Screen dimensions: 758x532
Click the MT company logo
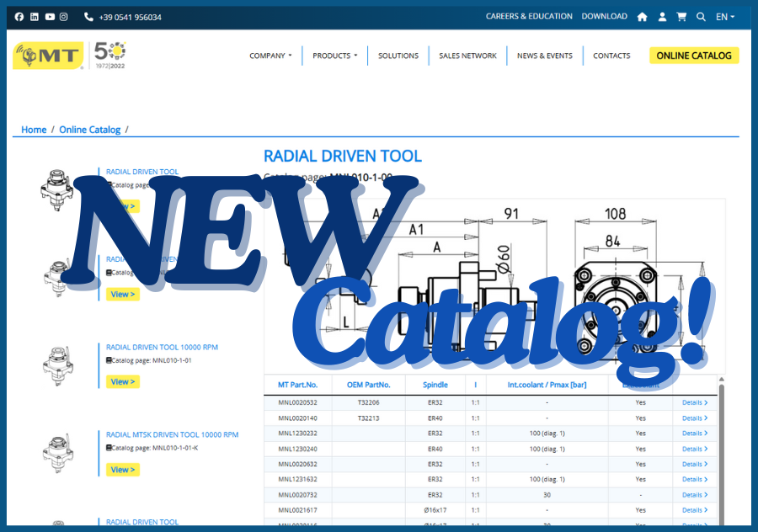coord(48,56)
